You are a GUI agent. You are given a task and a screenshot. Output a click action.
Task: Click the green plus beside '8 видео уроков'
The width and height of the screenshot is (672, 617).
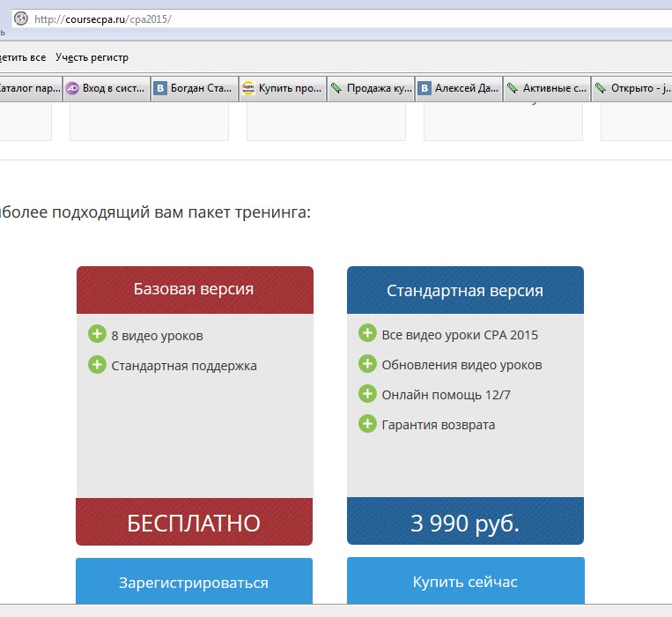(x=97, y=334)
